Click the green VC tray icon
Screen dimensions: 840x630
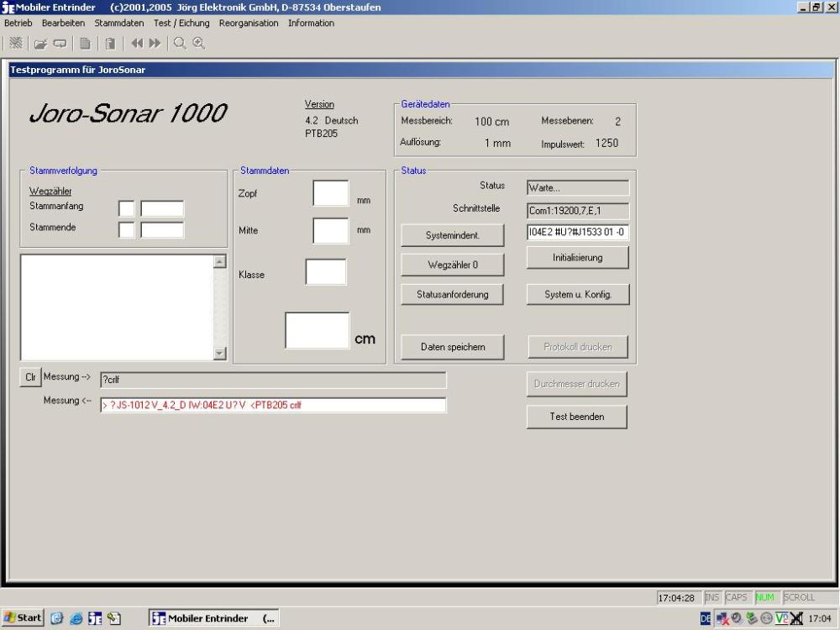point(781,619)
